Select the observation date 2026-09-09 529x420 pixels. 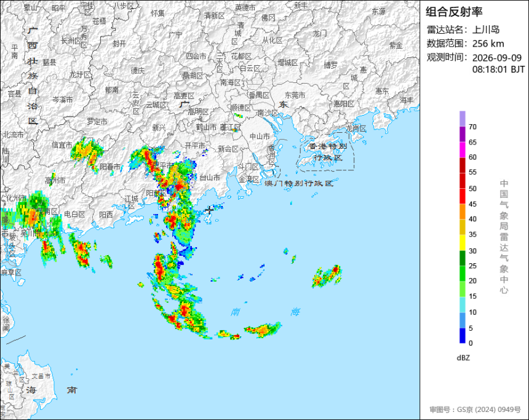click(497, 58)
